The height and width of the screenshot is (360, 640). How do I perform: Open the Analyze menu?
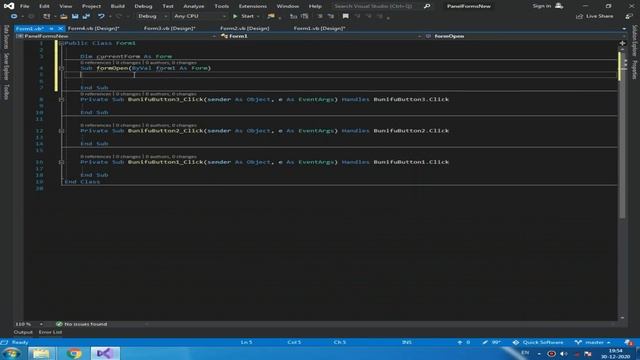[x=193, y=6]
